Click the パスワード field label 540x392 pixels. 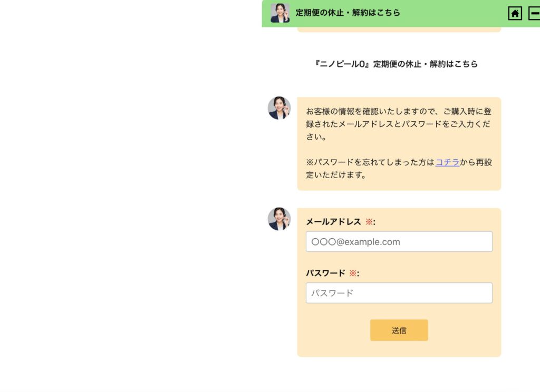[325, 273]
